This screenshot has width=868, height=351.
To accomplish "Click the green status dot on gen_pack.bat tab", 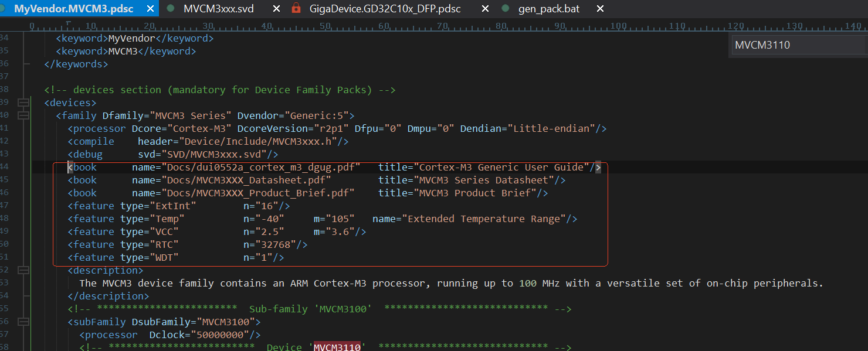I will [x=505, y=9].
